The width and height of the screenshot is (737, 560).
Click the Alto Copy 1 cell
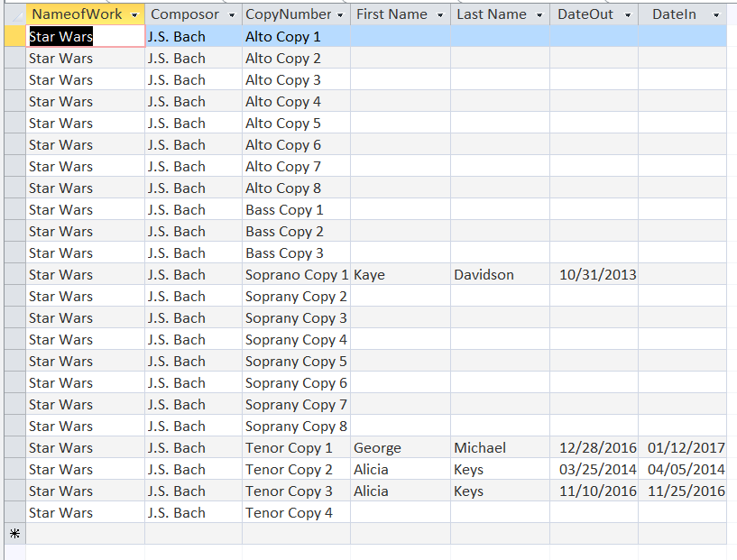[296, 36]
